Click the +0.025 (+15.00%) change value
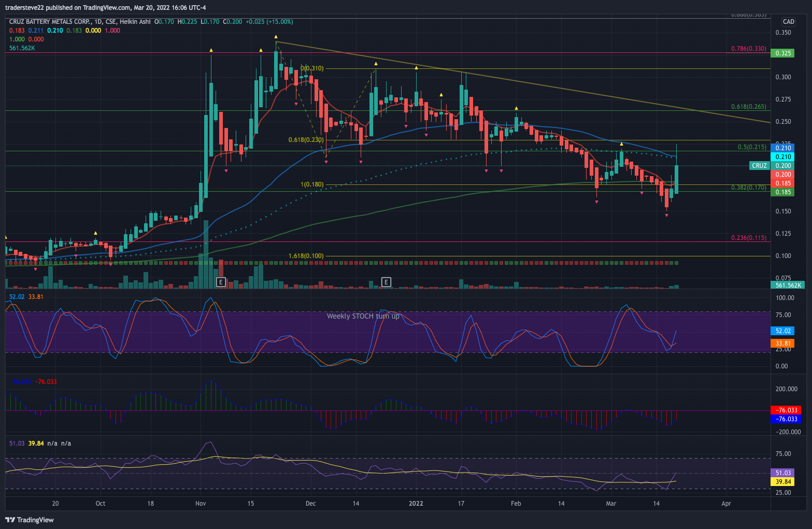812x529 pixels. point(269,22)
